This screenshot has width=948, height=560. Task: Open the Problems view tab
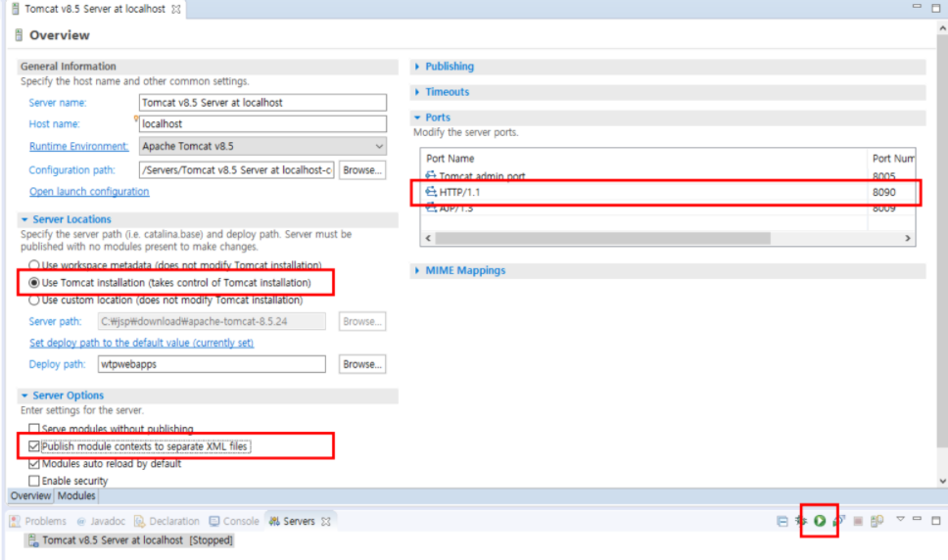pos(38,522)
